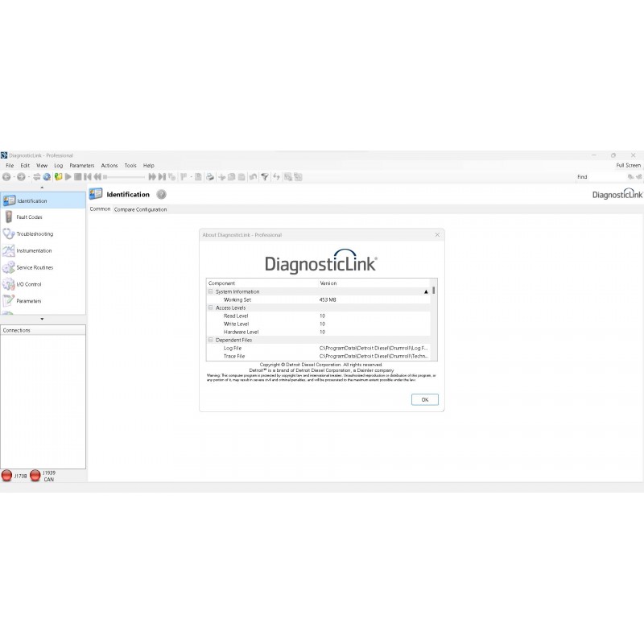
Task: Click the Back navigation arrow in toolbar
Action: pyautogui.click(x=6, y=177)
